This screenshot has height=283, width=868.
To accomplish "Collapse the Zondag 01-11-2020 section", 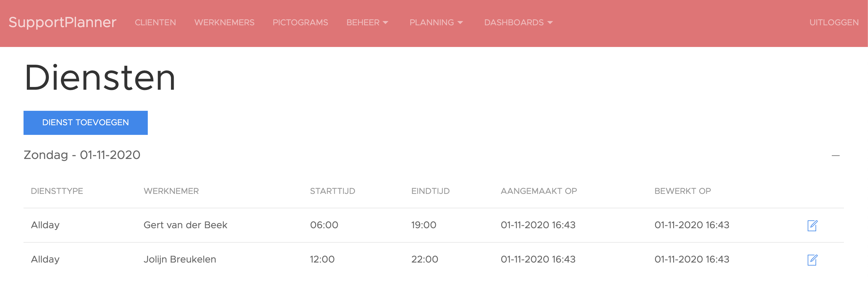I will click(835, 155).
